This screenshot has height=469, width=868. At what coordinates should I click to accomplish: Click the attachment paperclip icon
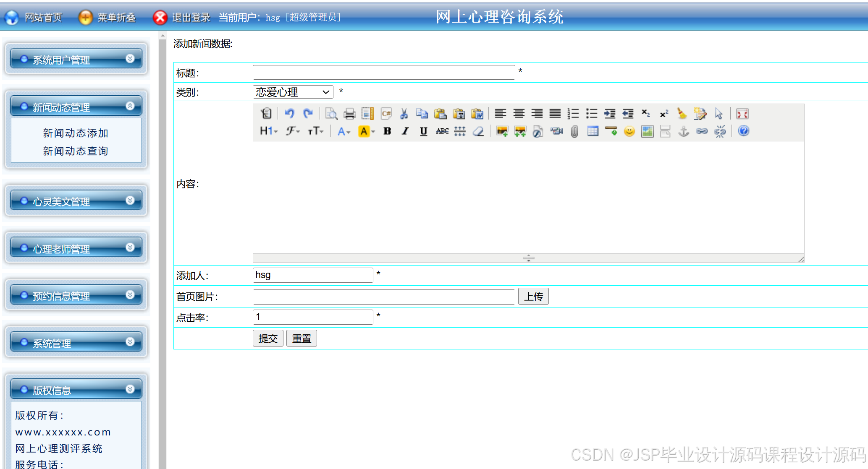click(x=574, y=131)
